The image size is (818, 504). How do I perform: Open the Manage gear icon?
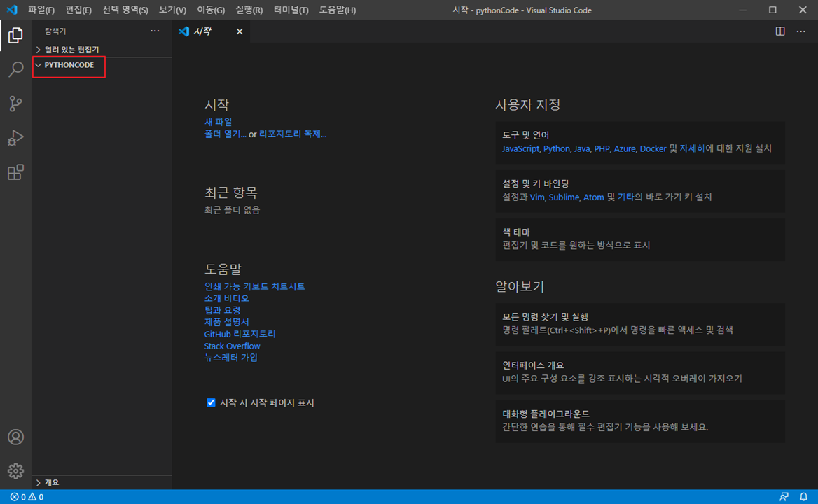coord(15,471)
